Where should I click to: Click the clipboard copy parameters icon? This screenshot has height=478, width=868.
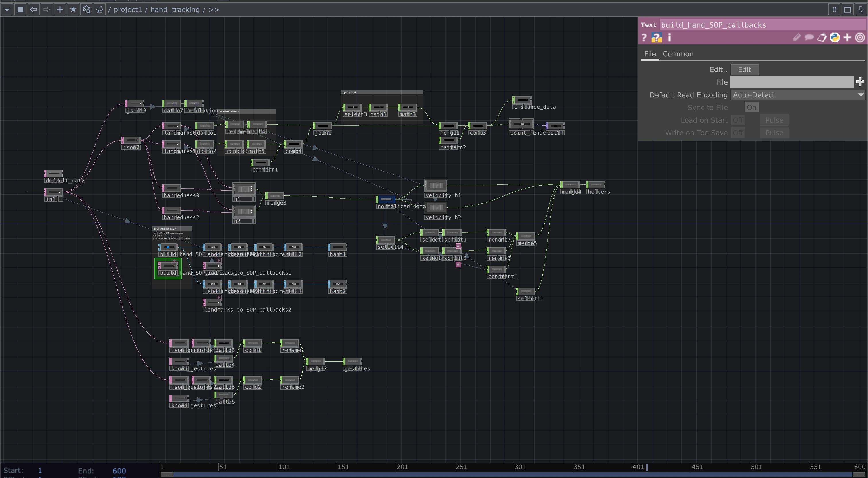(x=822, y=37)
